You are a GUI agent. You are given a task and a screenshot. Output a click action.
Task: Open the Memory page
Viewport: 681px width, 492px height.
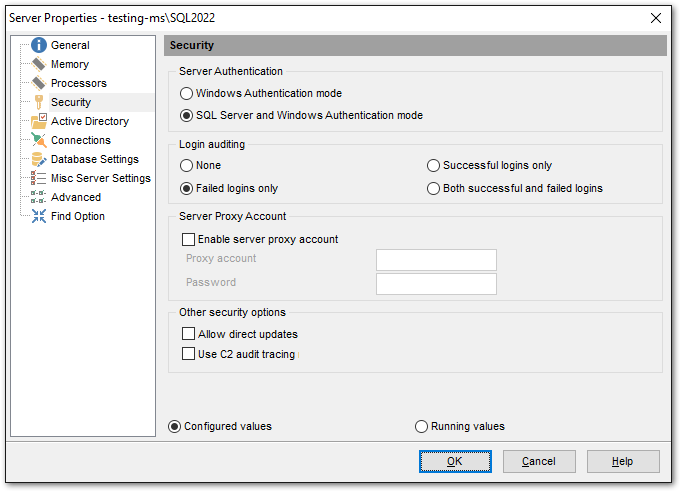click(70, 64)
